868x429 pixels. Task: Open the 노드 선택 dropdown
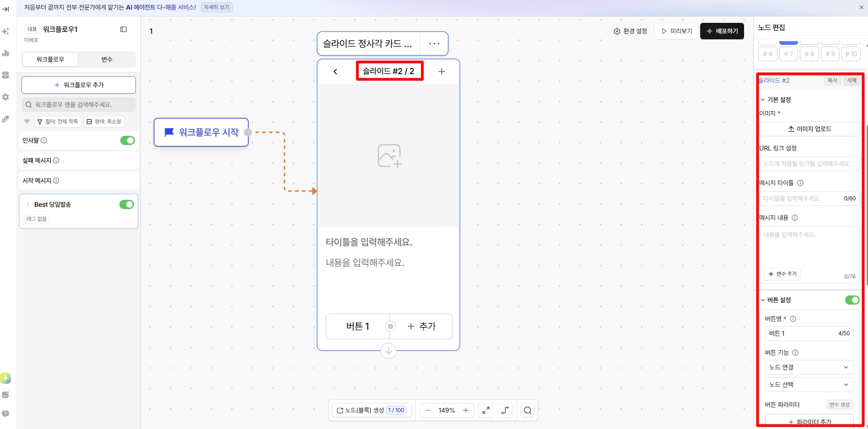(809, 385)
